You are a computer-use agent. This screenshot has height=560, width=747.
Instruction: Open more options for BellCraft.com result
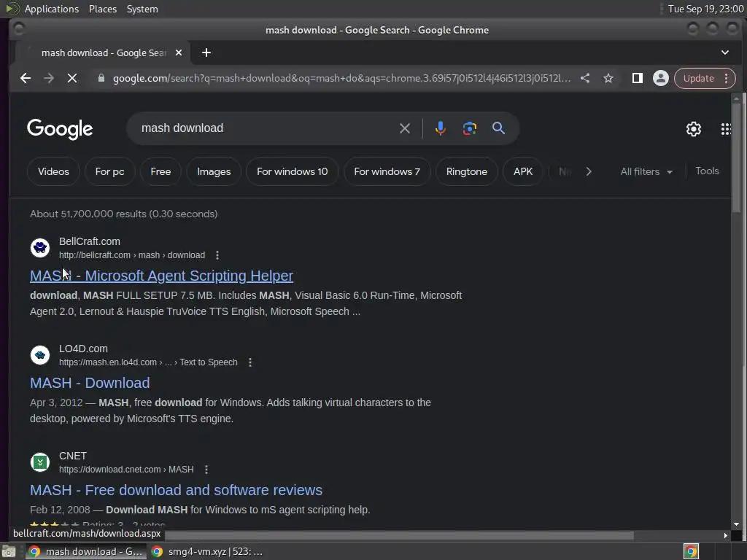tap(217, 255)
